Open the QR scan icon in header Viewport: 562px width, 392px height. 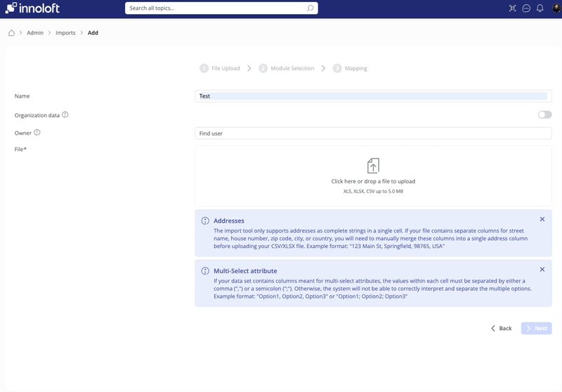pos(512,8)
